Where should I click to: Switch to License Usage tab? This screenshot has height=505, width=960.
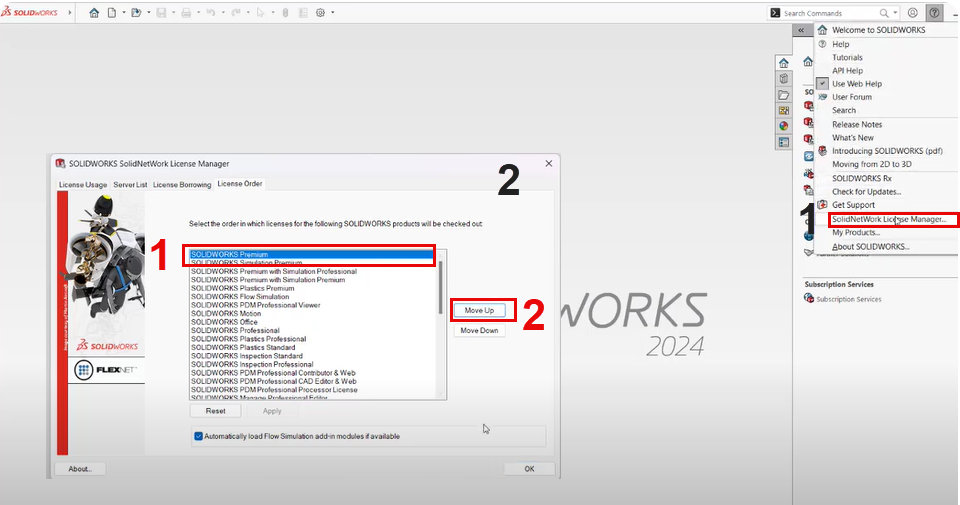pyautogui.click(x=83, y=185)
